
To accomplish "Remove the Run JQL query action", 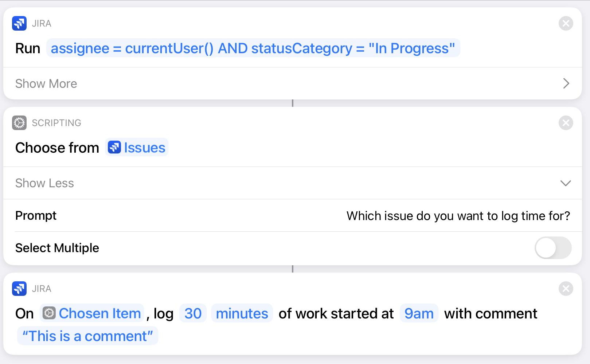I will [x=566, y=23].
